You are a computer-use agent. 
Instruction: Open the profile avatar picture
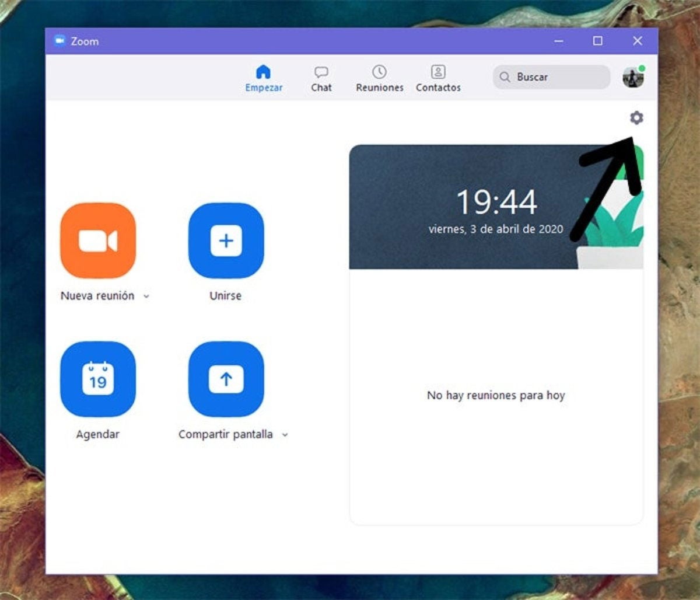(x=633, y=77)
